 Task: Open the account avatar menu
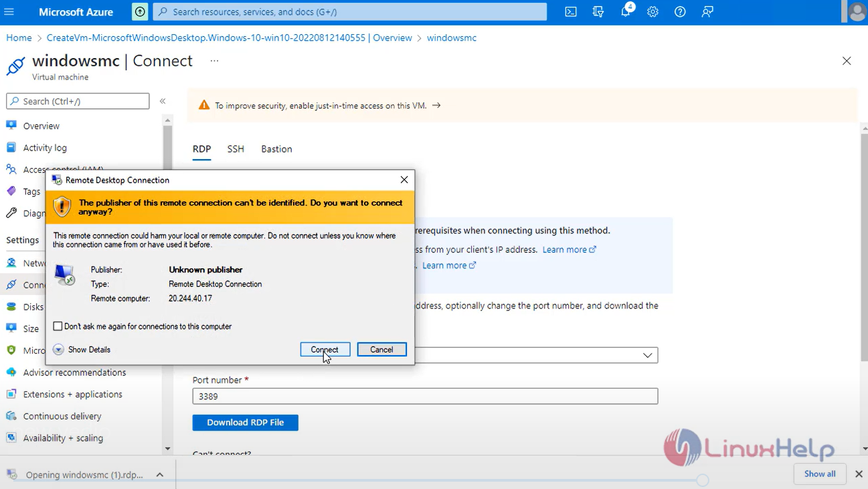[x=857, y=11]
